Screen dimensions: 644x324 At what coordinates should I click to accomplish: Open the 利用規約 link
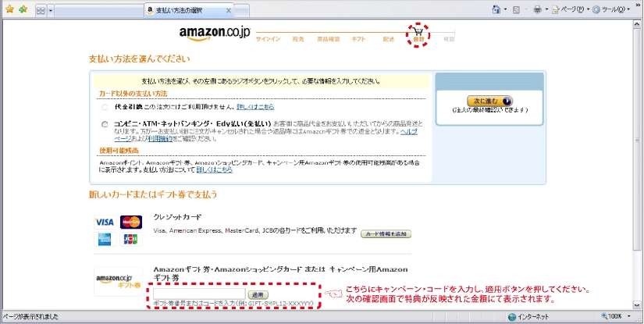[160, 138]
